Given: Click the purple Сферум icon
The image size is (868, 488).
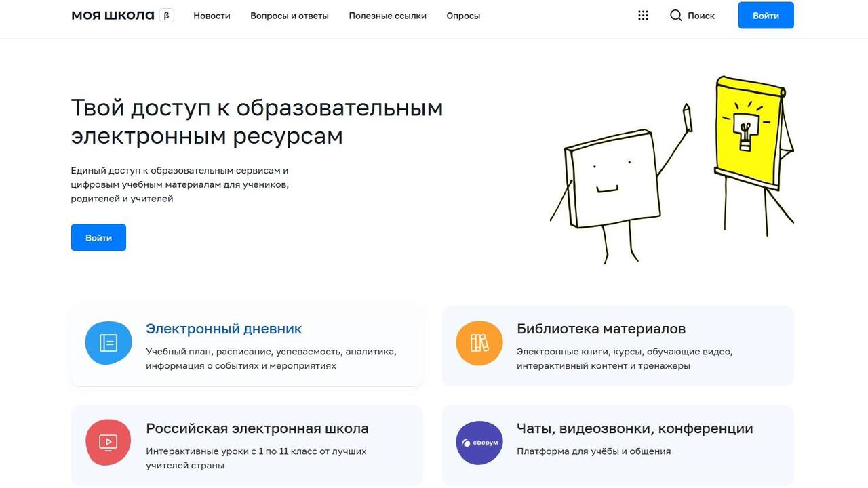Looking at the screenshot, I should point(479,443).
